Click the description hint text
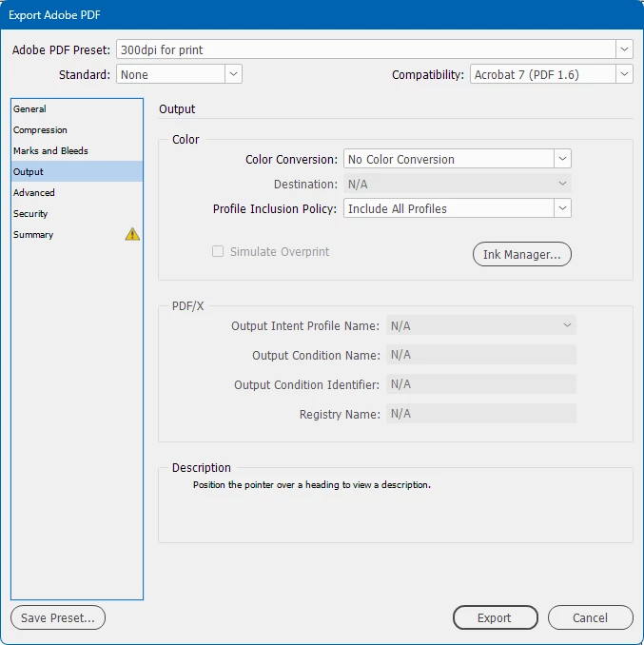 click(x=312, y=484)
